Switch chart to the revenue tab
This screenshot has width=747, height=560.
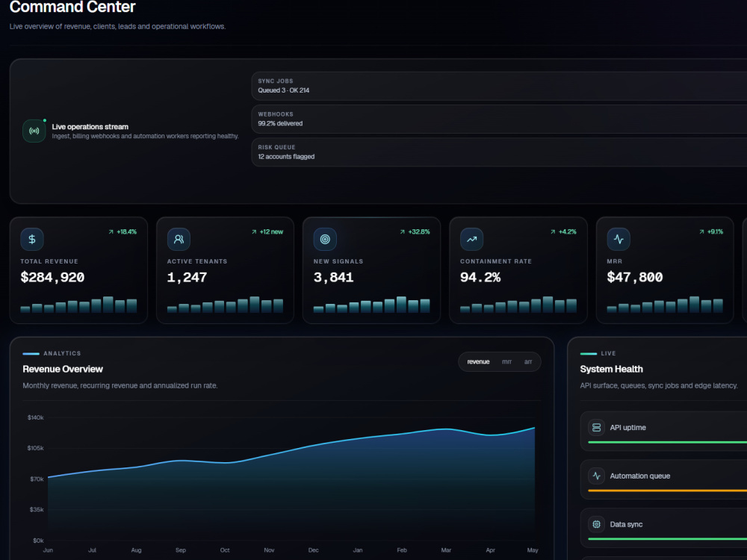click(478, 362)
